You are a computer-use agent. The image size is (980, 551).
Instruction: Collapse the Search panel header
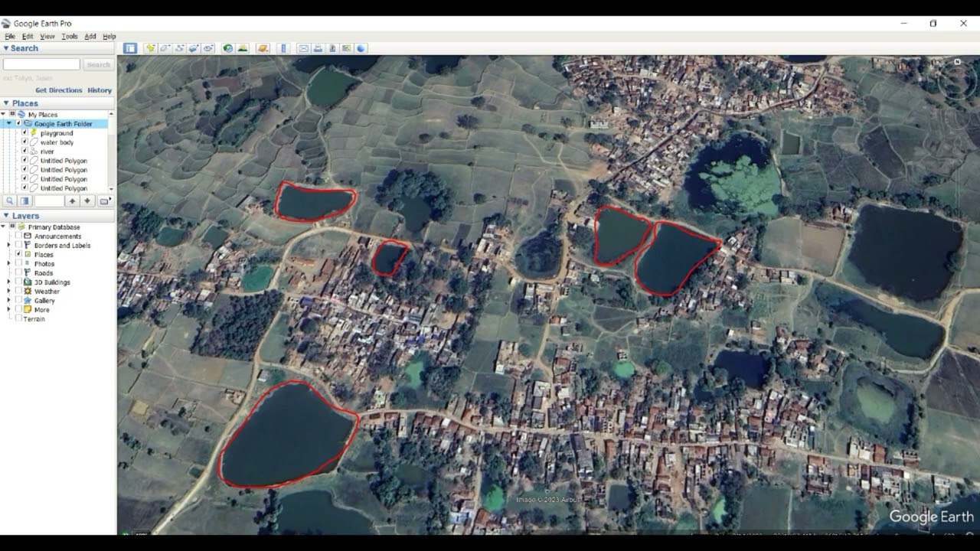point(57,48)
